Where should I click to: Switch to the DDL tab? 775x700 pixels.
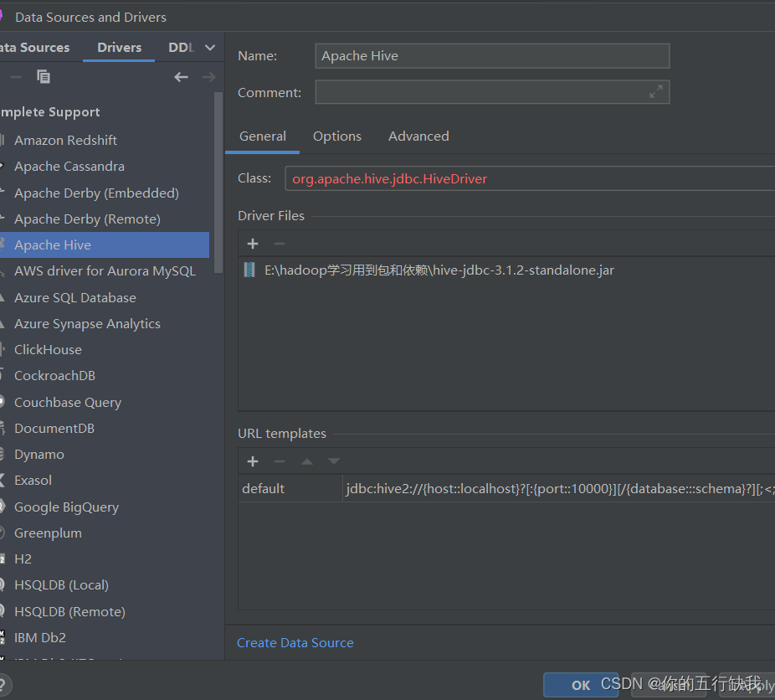pos(181,48)
